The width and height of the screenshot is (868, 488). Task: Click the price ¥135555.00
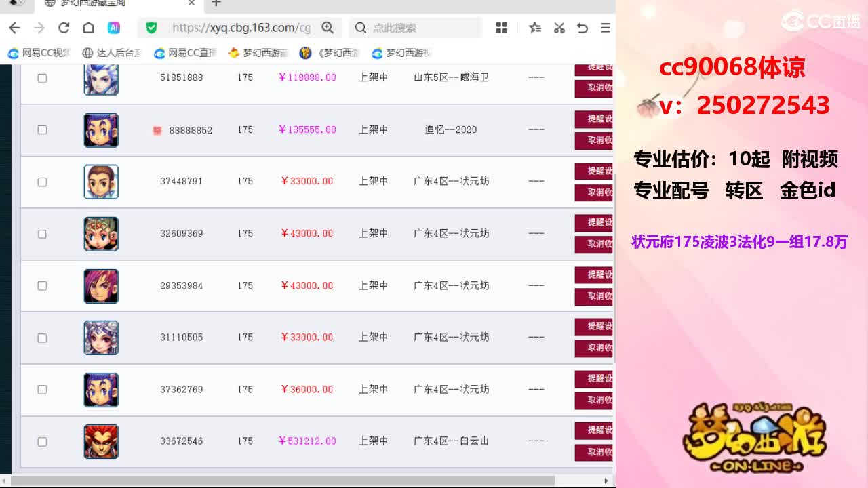pyautogui.click(x=307, y=129)
